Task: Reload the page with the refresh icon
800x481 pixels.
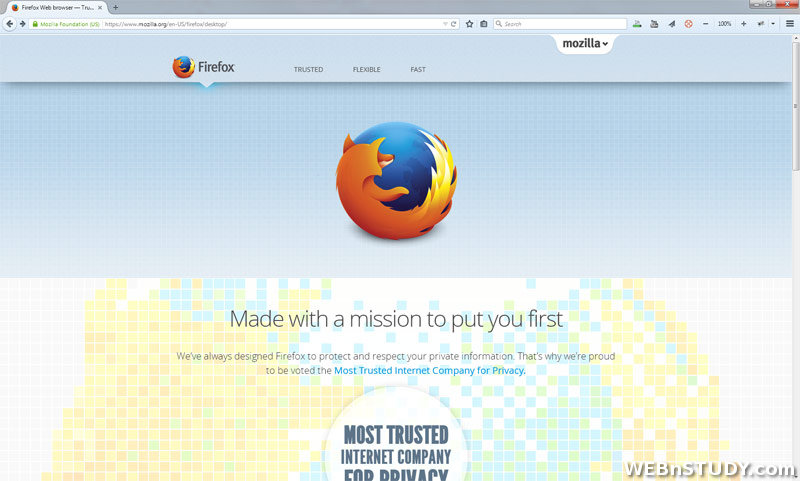Action: pos(453,24)
